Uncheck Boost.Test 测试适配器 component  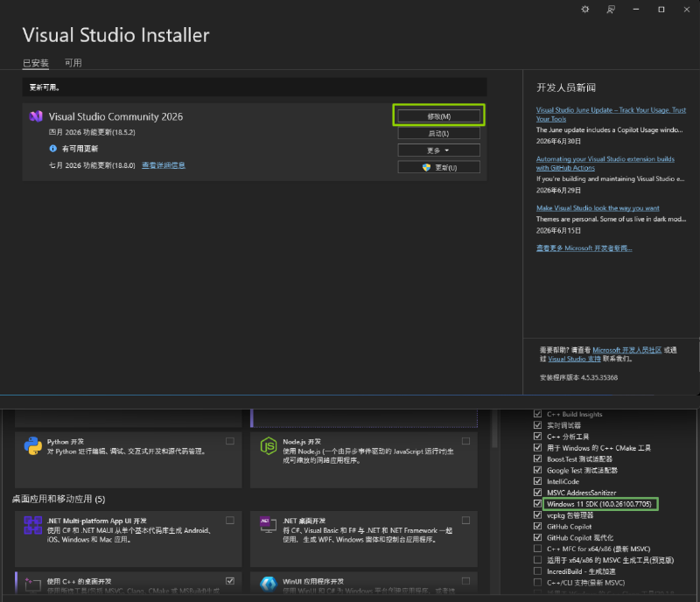coord(537,458)
